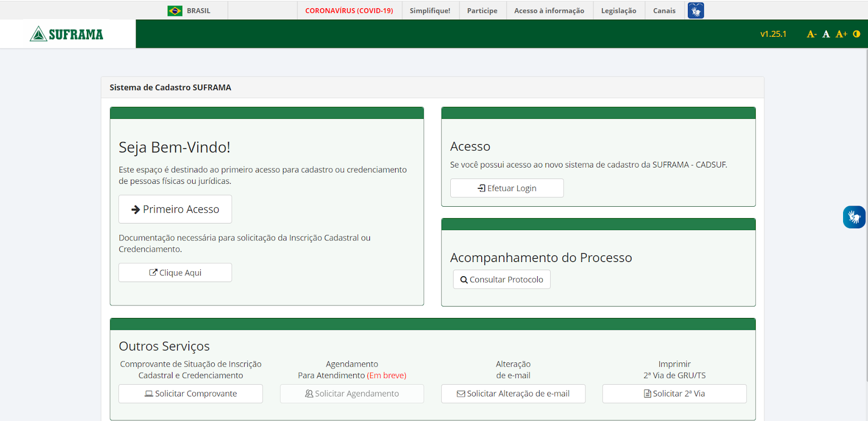Viewport: 868px width, 421px height.
Task: Click the SUFRAMA logo
Action: coord(67,34)
